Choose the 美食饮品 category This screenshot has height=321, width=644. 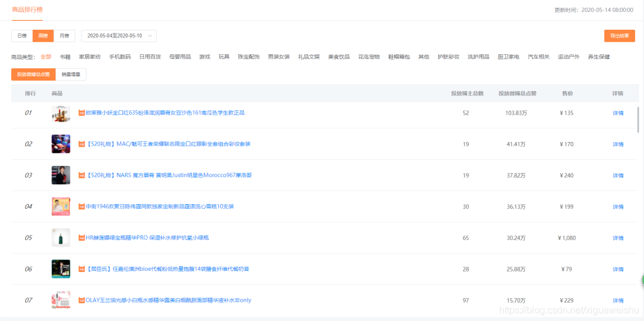(339, 57)
